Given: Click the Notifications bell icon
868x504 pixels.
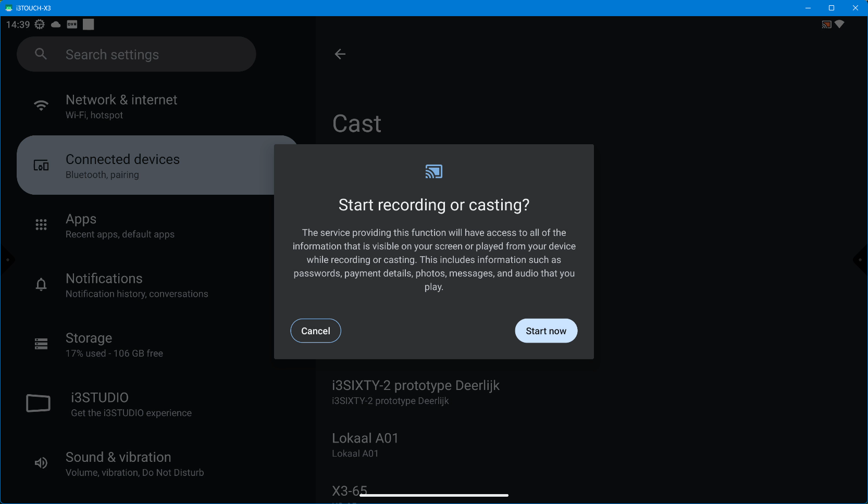Looking at the screenshot, I should 41,284.
